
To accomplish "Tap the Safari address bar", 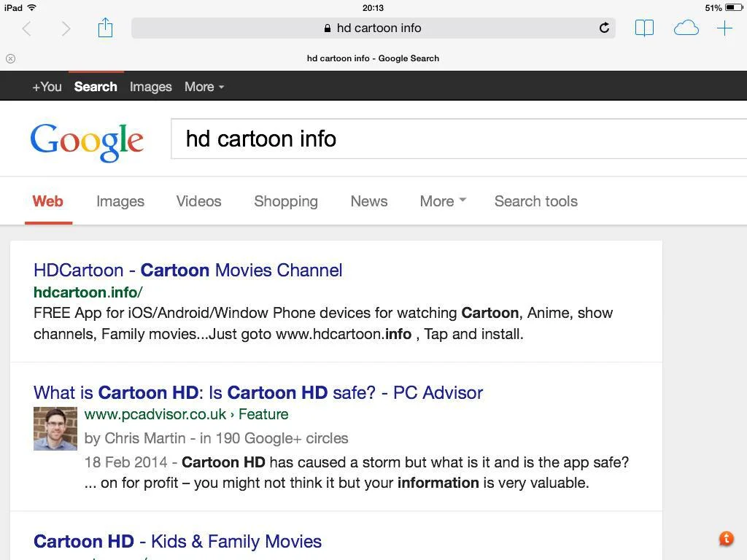I will [373, 28].
